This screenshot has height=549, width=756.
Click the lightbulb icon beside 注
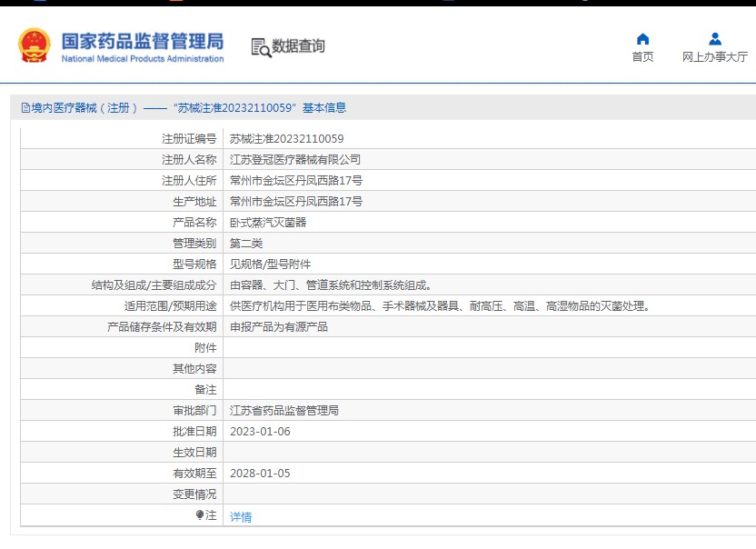(x=200, y=514)
